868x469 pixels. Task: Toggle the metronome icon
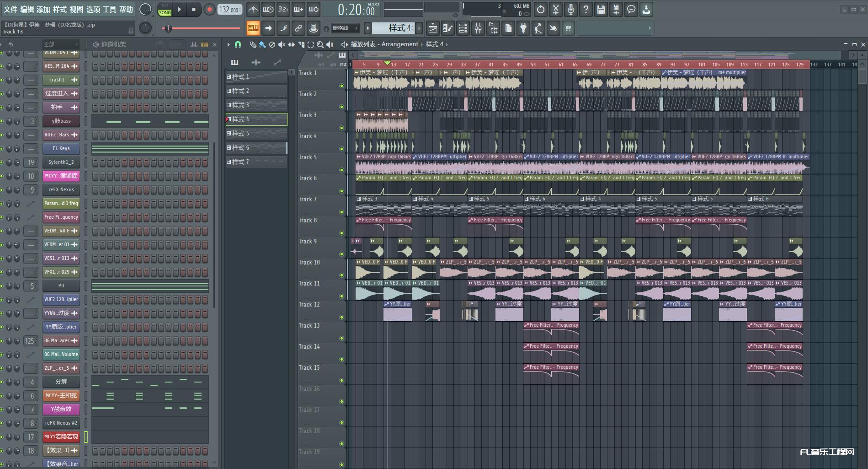pyautogui.click(x=253, y=9)
